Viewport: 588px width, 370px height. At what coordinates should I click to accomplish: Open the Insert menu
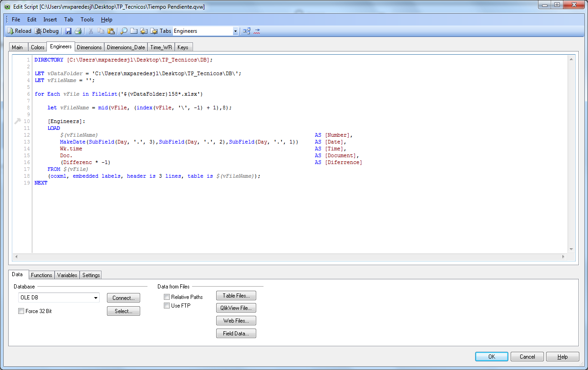(x=50, y=20)
